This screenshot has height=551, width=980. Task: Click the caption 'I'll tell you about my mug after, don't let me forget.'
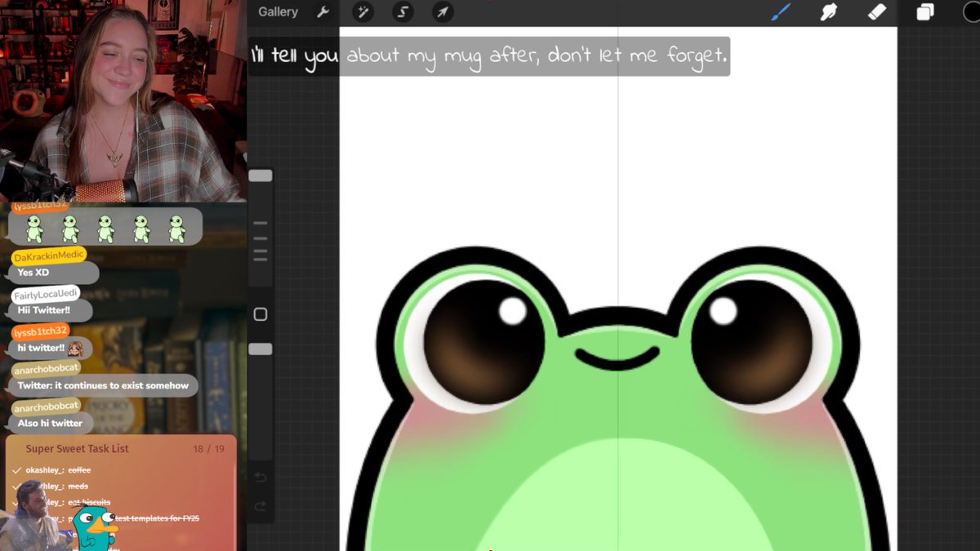(x=489, y=56)
